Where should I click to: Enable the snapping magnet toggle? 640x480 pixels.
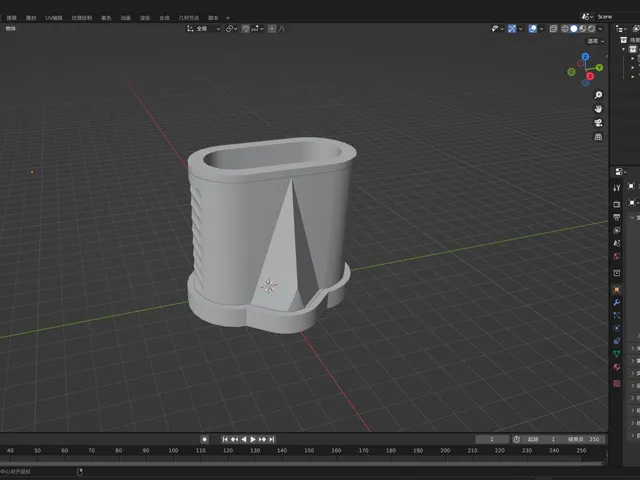pos(245,29)
